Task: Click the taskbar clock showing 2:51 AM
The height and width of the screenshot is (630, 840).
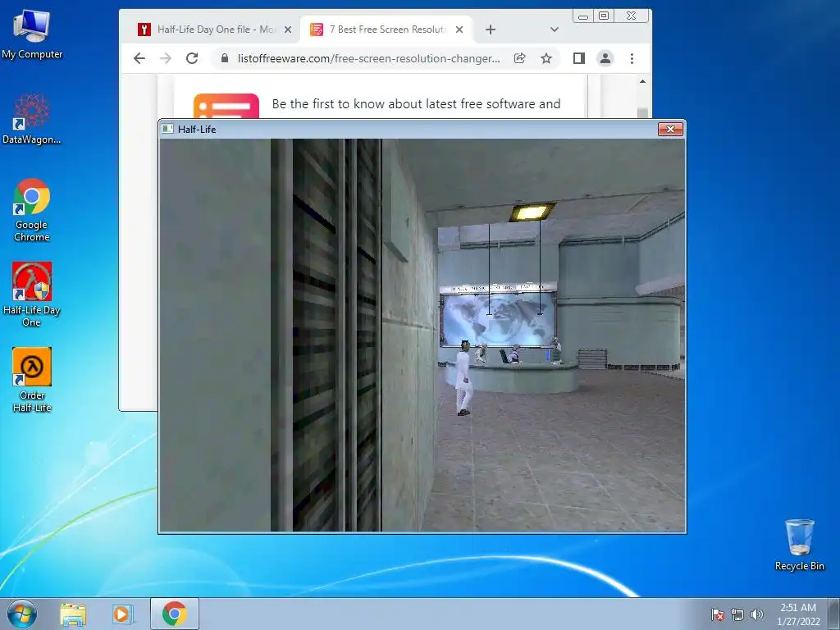Action: [x=798, y=614]
